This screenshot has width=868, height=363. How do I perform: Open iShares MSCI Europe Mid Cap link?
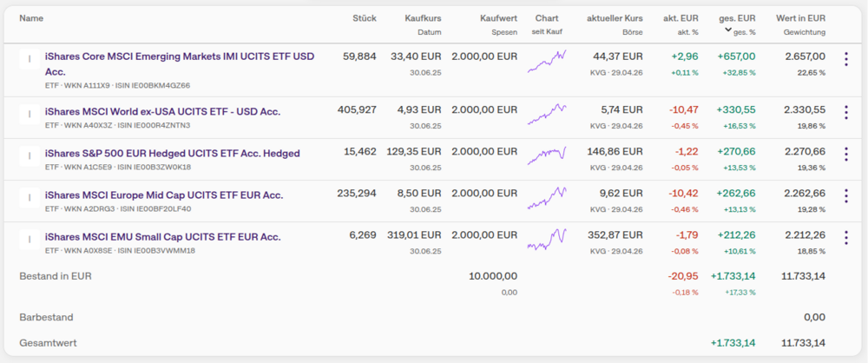164,195
